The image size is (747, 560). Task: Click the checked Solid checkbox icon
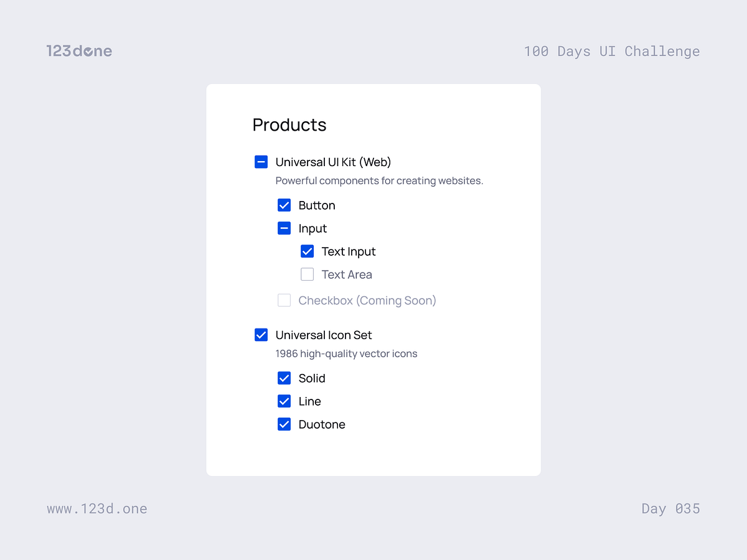[284, 378]
